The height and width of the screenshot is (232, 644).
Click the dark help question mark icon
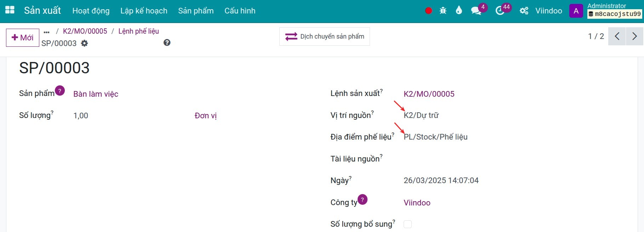(167, 43)
